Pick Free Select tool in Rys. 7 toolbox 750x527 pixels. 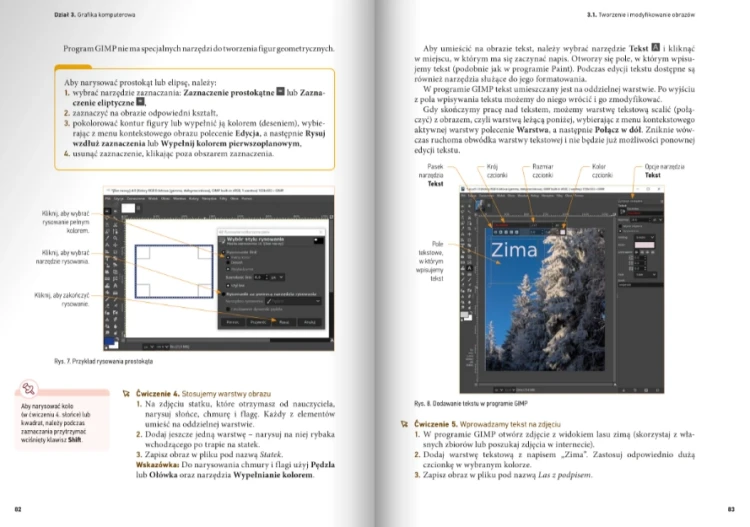pos(107,218)
